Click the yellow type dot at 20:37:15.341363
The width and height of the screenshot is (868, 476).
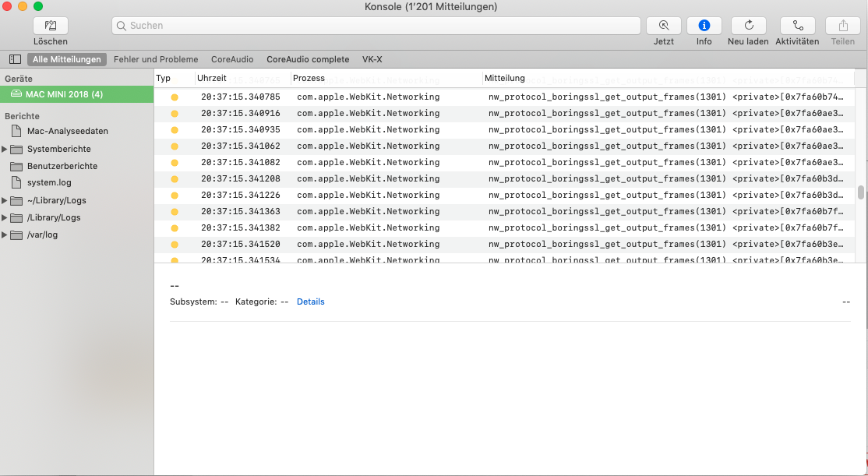click(175, 212)
